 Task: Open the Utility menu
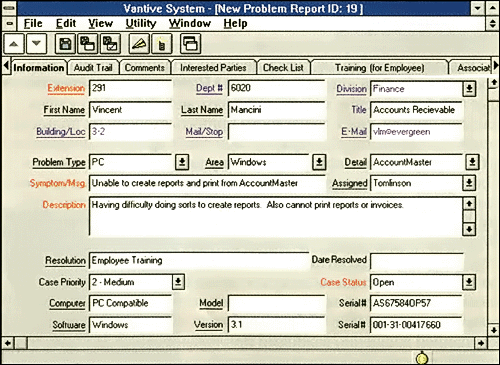(141, 24)
